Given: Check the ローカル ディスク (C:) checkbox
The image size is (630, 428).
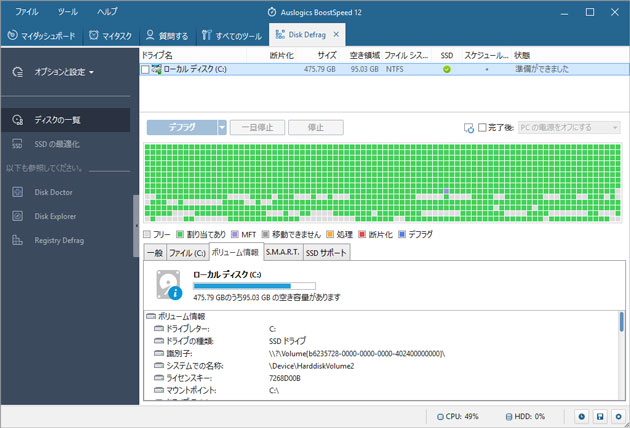Looking at the screenshot, I should tap(146, 70).
